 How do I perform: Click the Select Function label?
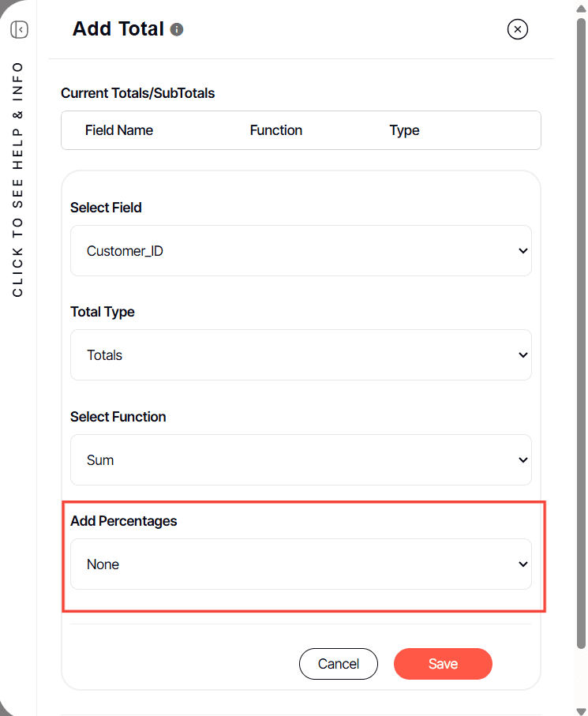pyautogui.click(x=118, y=417)
